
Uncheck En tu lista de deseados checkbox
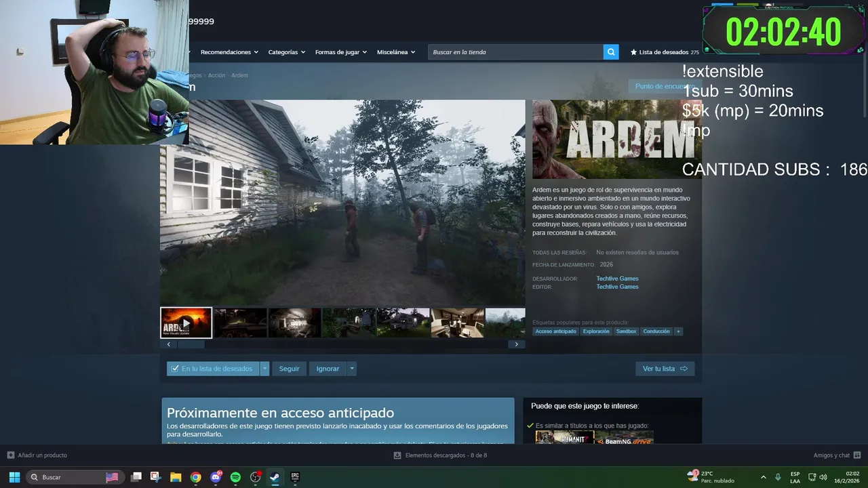click(175, 369)
